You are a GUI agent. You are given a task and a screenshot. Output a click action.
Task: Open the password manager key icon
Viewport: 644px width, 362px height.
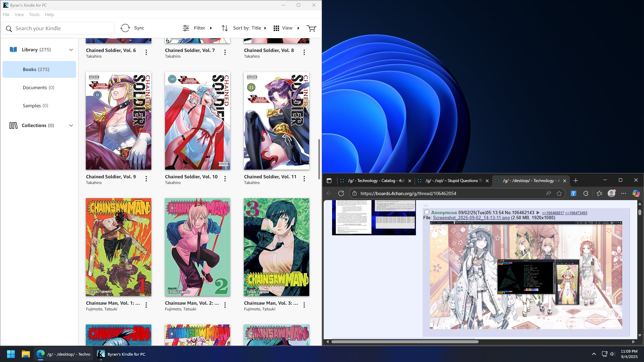(574, 193)
